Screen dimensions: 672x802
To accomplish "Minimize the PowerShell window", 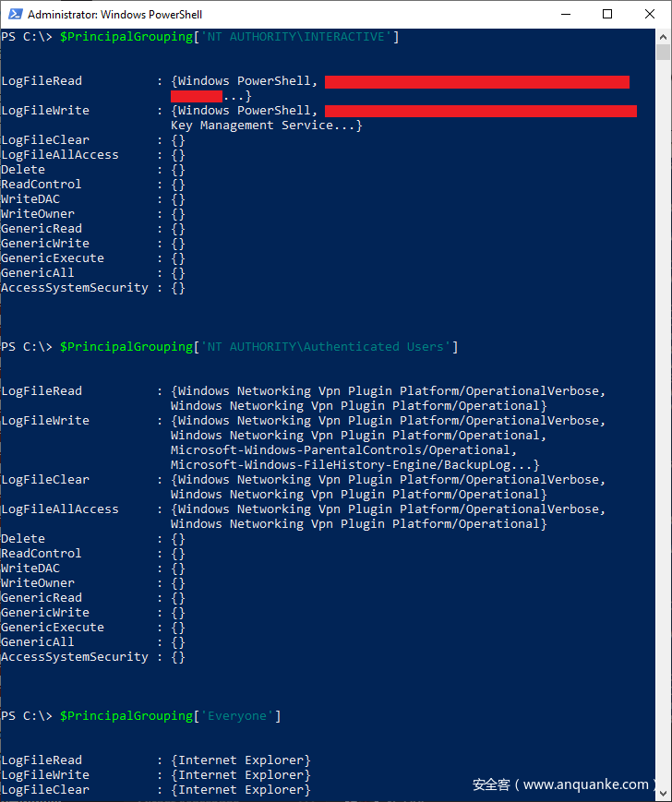I will point(566,15).
